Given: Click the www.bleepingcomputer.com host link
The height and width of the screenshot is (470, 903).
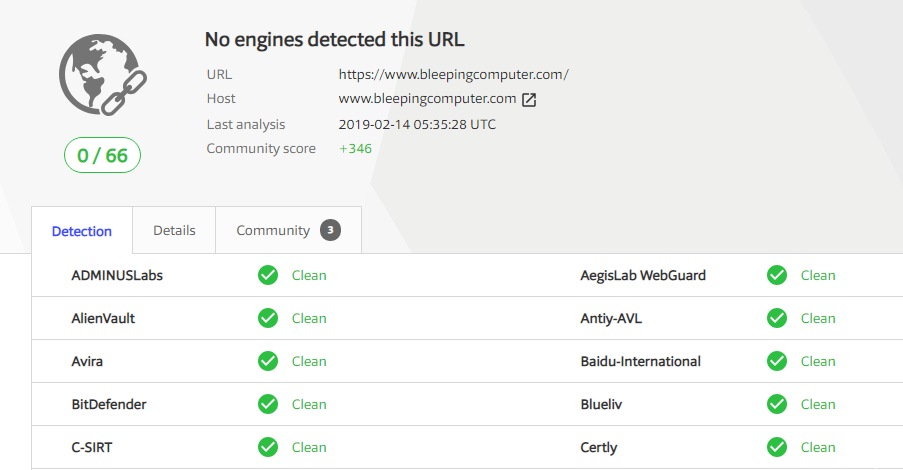Looking at the screenshot, I should tap(427, 98).
